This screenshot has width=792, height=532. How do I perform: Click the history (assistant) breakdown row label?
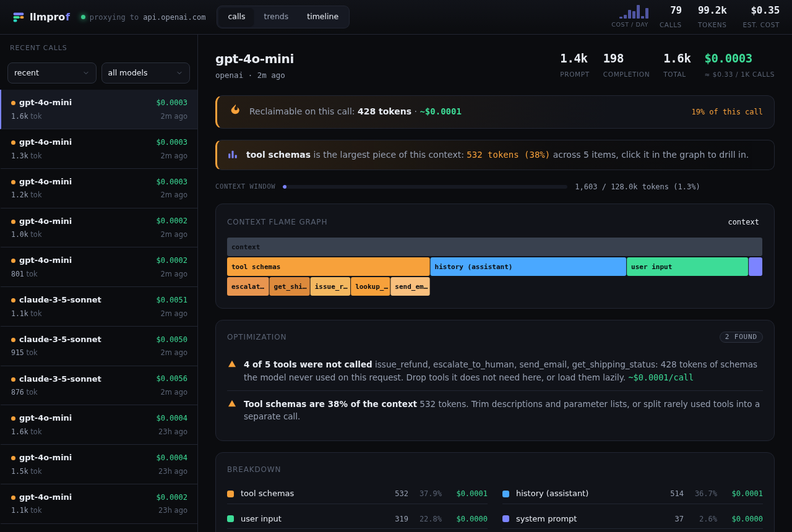point(552,494)
